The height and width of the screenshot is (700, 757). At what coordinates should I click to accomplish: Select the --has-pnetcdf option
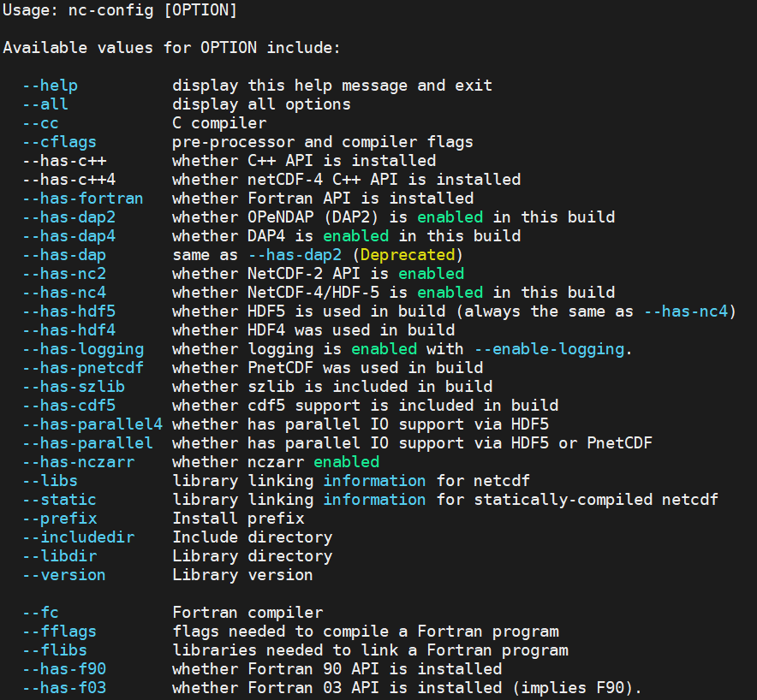click(83, 368)
